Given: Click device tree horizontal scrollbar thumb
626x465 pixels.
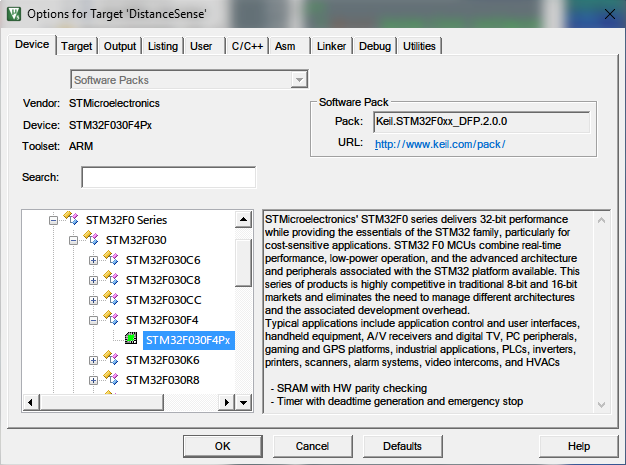Looking at the screenshot, I should pos(101,402).
